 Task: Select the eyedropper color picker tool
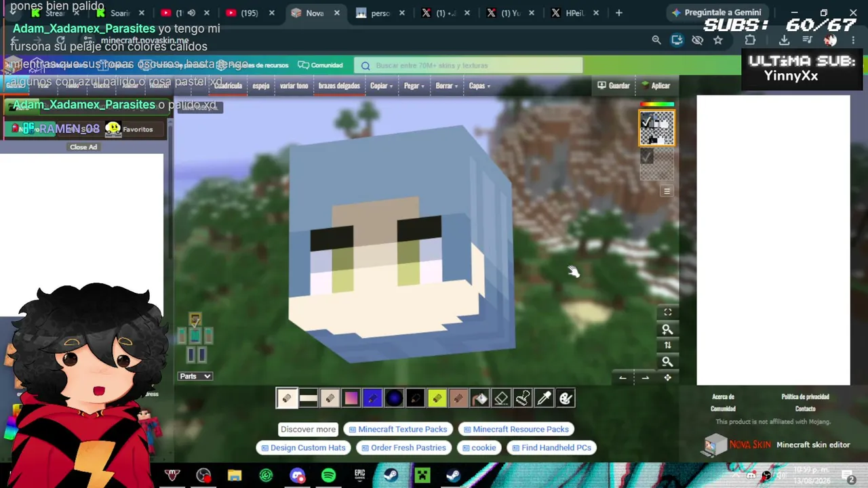tap(544, 399)
